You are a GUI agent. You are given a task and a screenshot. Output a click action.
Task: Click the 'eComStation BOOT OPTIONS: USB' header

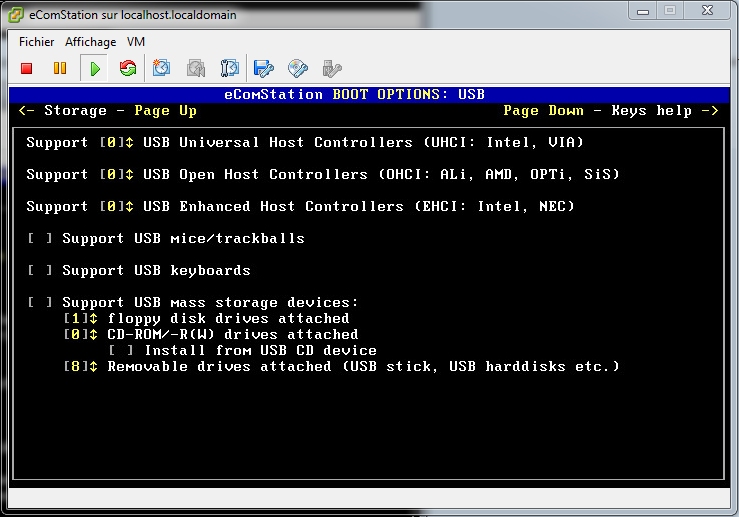click(354, 94)
